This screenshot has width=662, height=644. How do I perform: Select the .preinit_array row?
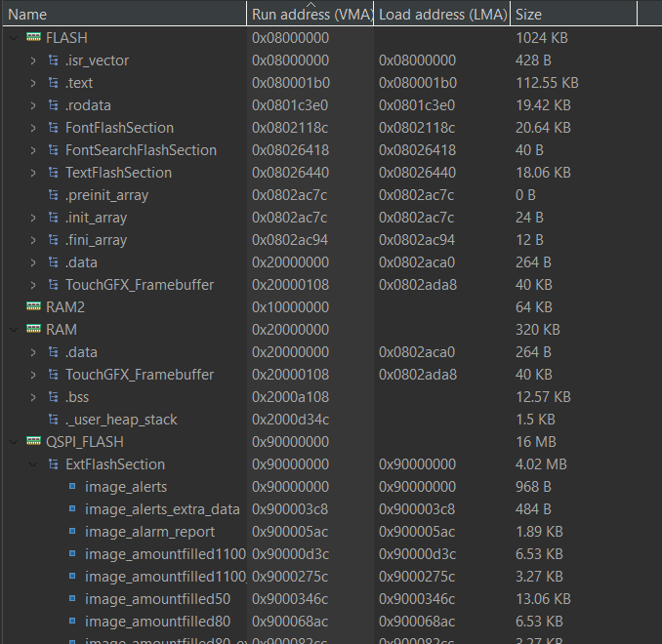click(331, 195)
